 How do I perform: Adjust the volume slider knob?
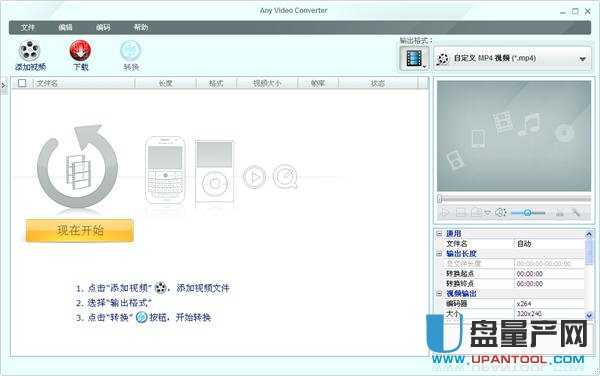527,213
